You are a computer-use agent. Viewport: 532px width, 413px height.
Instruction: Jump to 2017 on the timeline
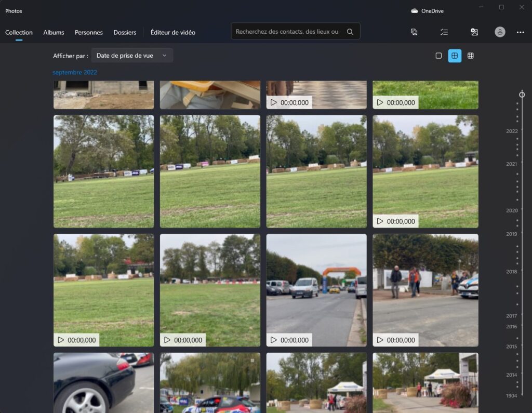click(x=512, y=316)
